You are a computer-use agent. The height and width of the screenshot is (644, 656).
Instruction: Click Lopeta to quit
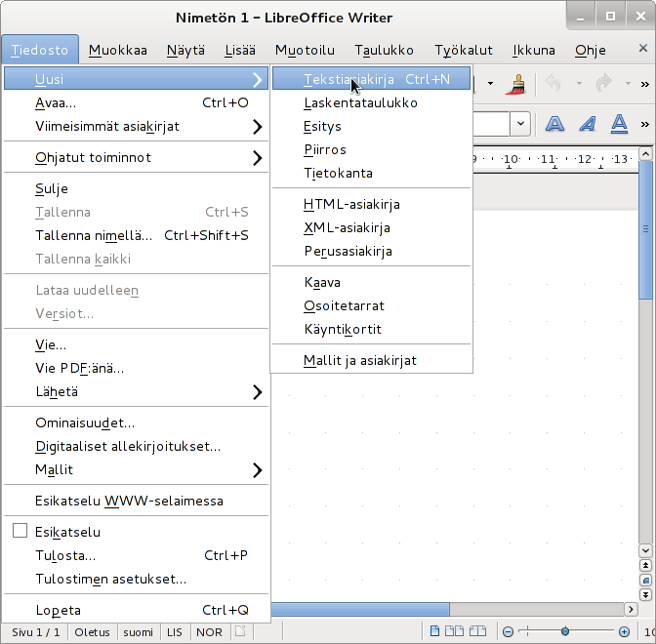tap(136, 610)
